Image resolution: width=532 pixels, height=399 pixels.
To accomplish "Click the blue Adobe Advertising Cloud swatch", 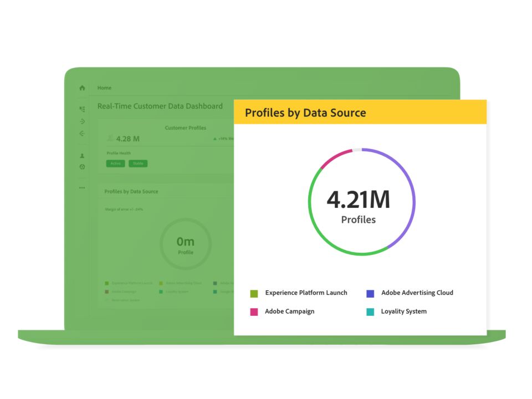I will [370, 294].
